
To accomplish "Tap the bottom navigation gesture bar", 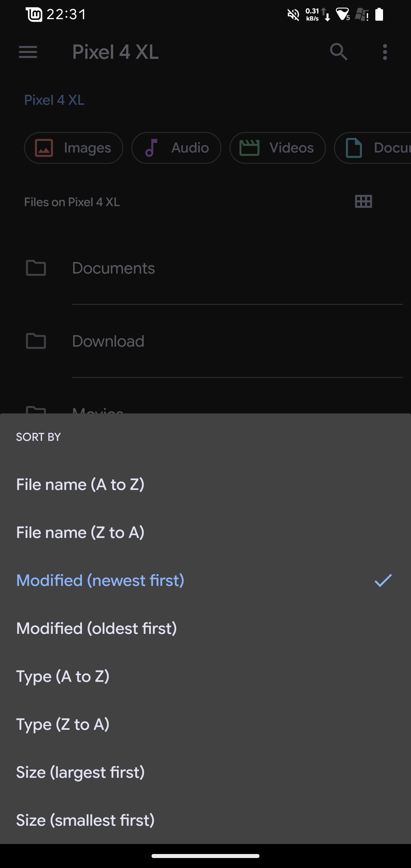I will [205, 855].
